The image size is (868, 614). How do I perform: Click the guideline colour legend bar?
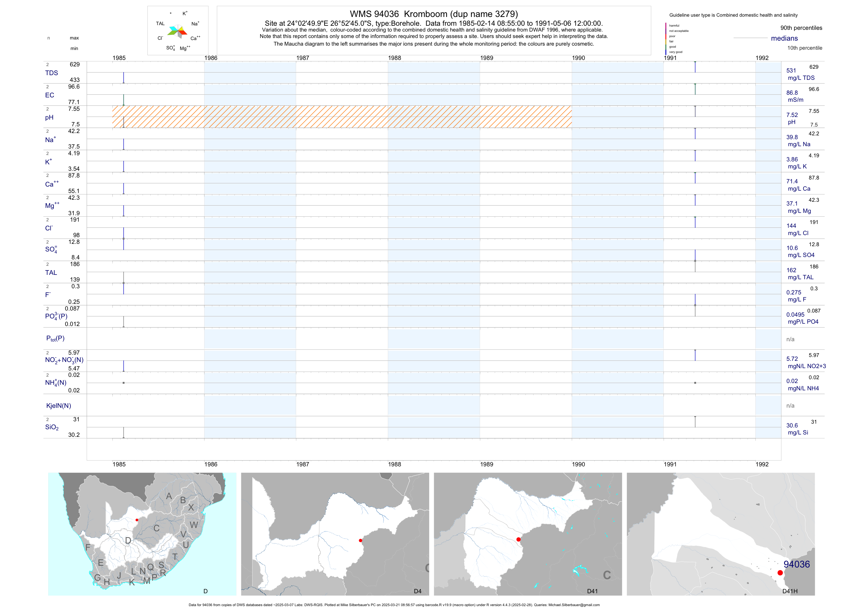click(x=666, y=39)
